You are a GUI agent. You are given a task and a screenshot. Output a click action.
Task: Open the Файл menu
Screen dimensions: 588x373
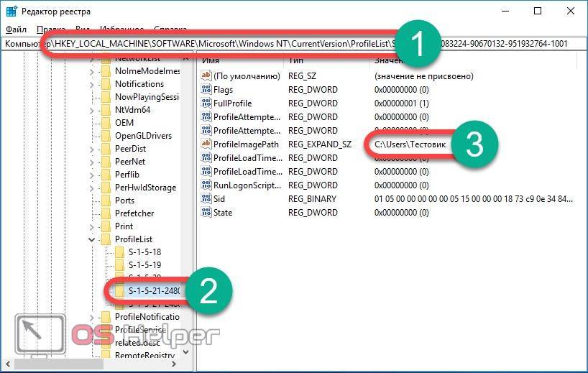15,29
